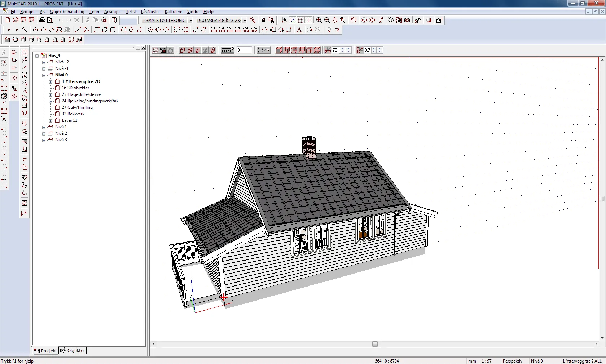
Task: Open the DCO v36x148 b23 dropdown
Action: pos(245,21)
